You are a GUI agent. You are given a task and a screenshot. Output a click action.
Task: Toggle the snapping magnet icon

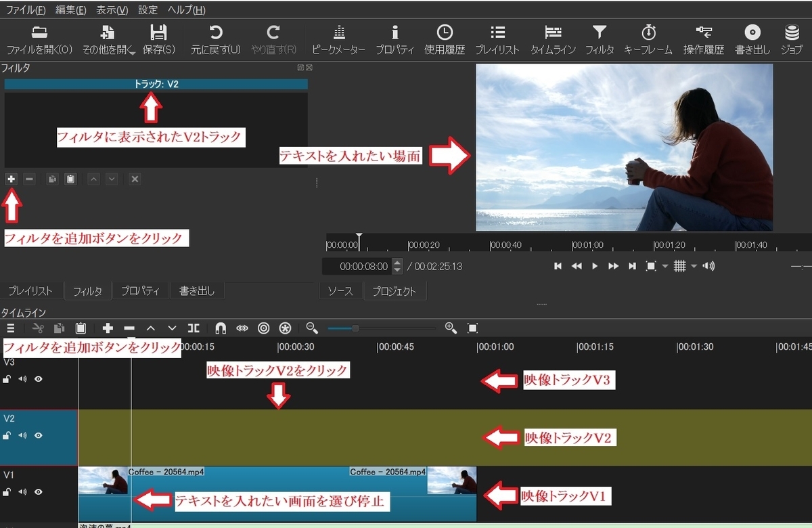221,328
